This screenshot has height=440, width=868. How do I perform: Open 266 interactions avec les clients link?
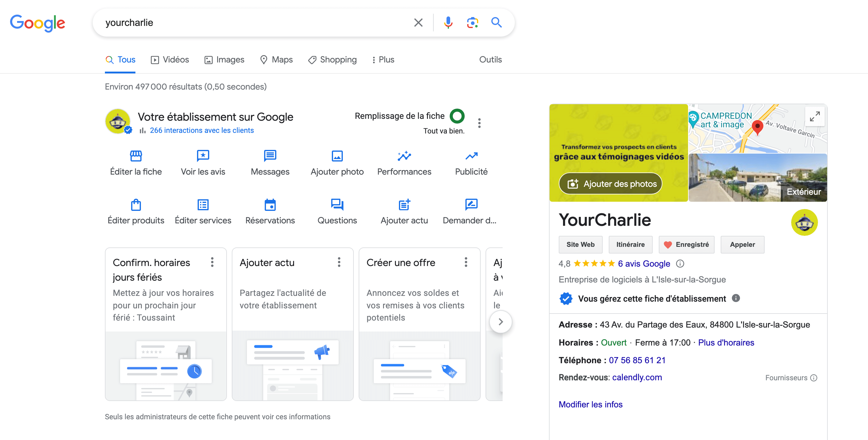click(x=202, y=130)
